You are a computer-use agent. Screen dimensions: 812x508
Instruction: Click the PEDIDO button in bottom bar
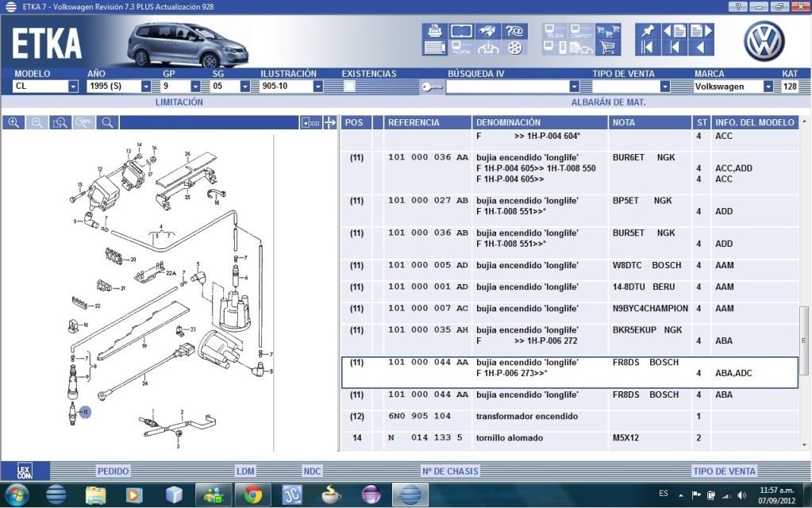(x=113, y=471)
